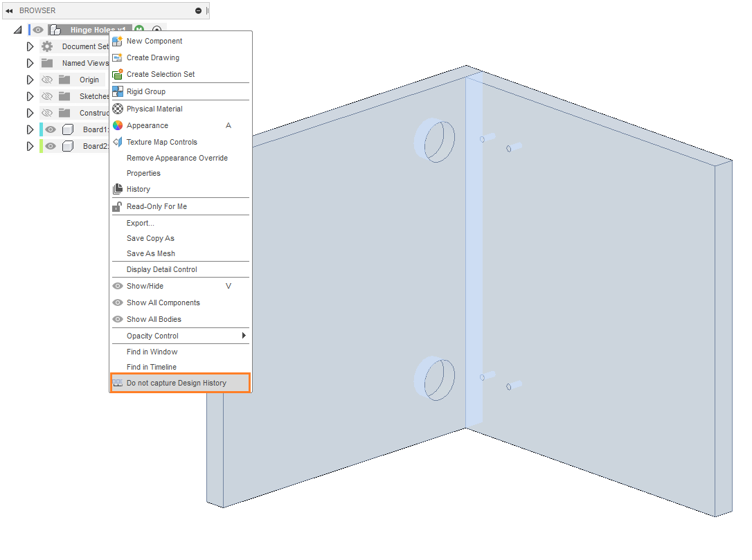Click the Document Settings gear icon
Image resolution: width=752 pixels, height=560 pixels.
(47, 46)
